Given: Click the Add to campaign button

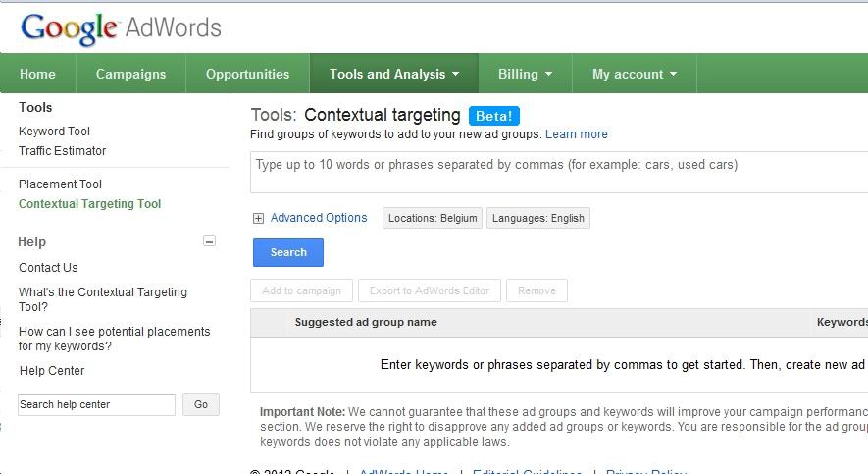Looking at the screenshot, I should pos(302,290).
